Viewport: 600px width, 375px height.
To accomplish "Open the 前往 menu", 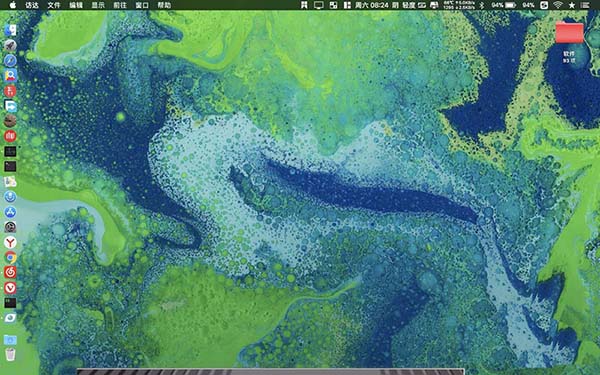I will point(120,5).
